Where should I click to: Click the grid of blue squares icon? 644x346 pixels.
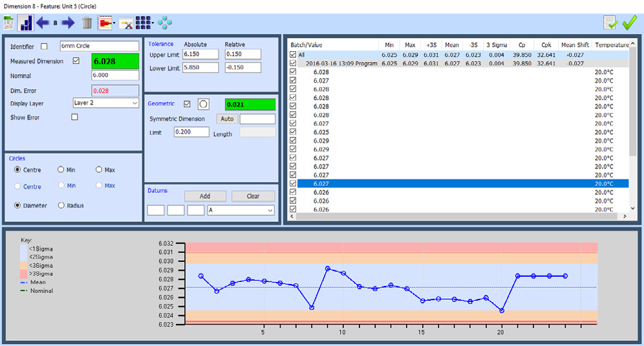144,23
